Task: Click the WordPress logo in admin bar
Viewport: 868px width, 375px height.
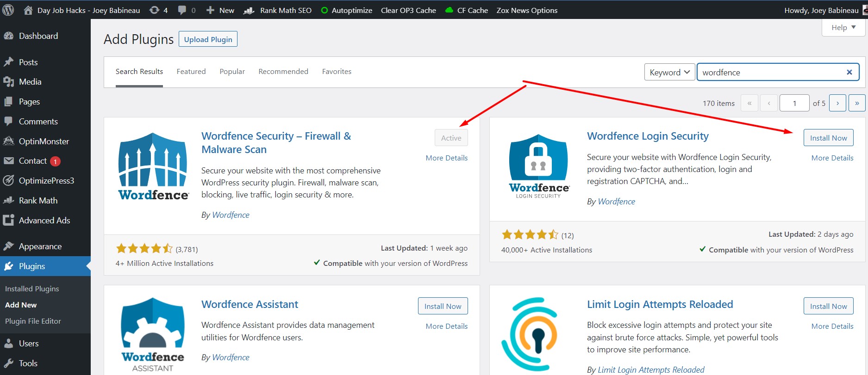Action: 8,10
